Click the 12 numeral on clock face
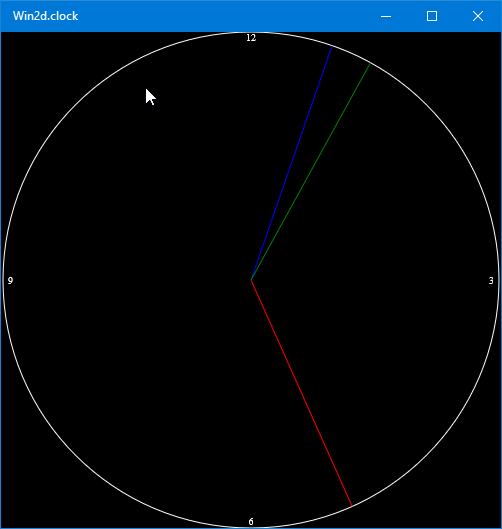 pos(251,38)
